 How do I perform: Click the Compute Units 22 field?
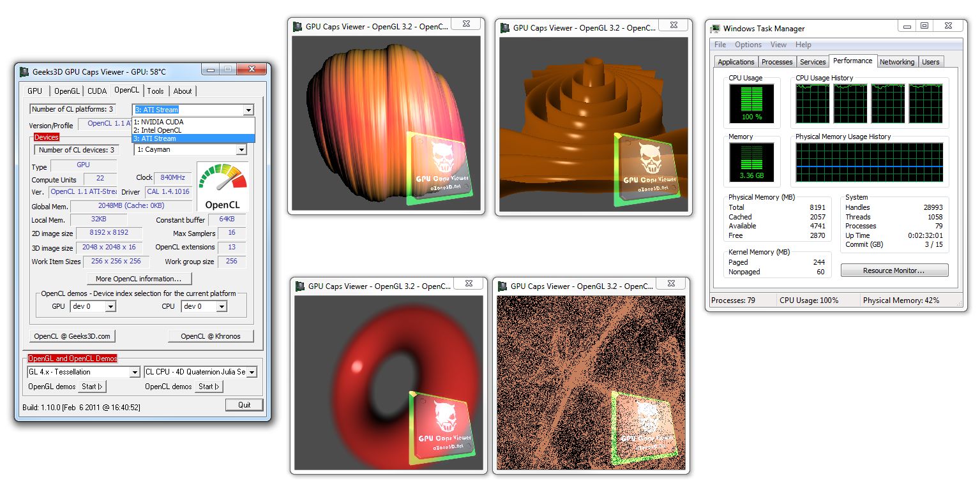coord(100,179)
